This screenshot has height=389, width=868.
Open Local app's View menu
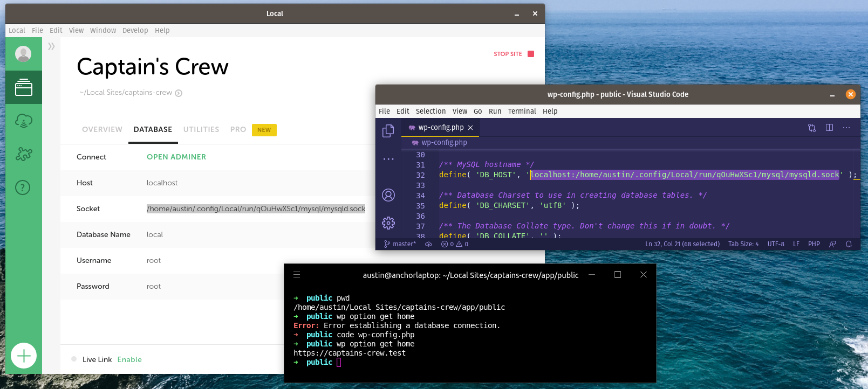pyautogui.click(x=76, y=30)
